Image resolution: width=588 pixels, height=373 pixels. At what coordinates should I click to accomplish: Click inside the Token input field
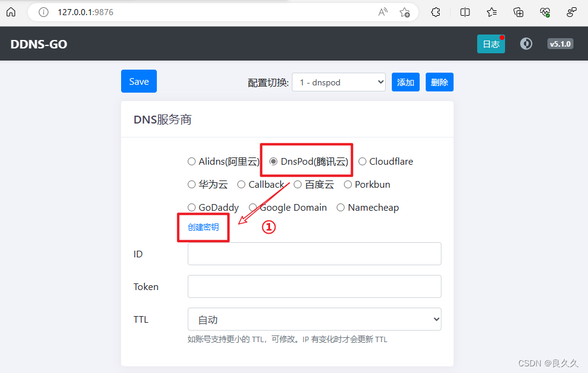click(314, 286)
